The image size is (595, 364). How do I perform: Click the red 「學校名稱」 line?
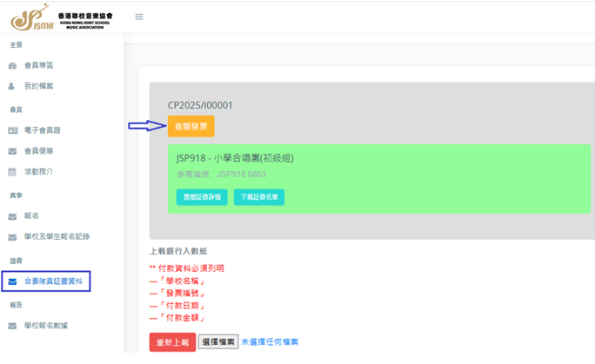click(x=177, y=281)
